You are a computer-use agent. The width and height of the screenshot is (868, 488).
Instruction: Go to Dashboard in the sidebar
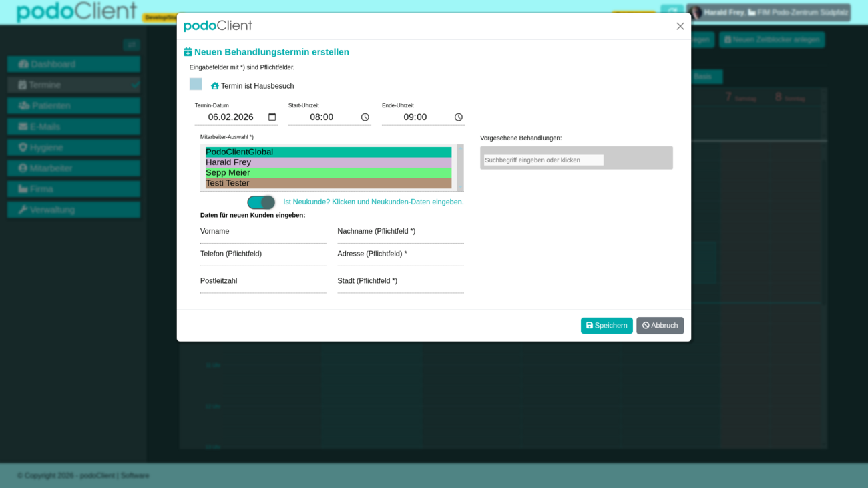[x=73, y=64]
